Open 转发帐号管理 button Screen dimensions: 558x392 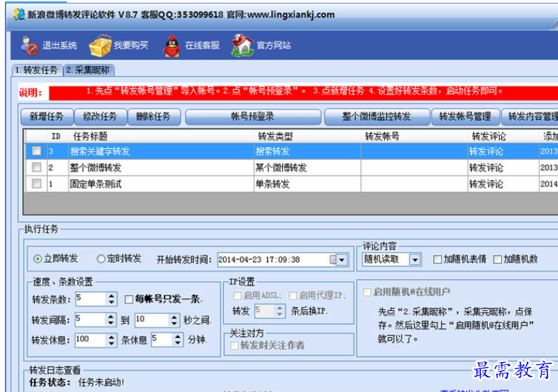tap(465, 117)
